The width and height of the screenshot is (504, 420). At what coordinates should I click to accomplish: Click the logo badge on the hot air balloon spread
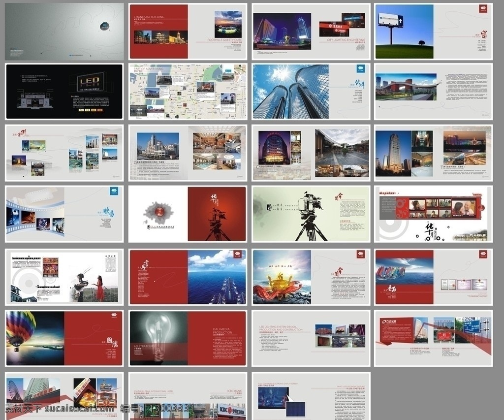(115, 315)
